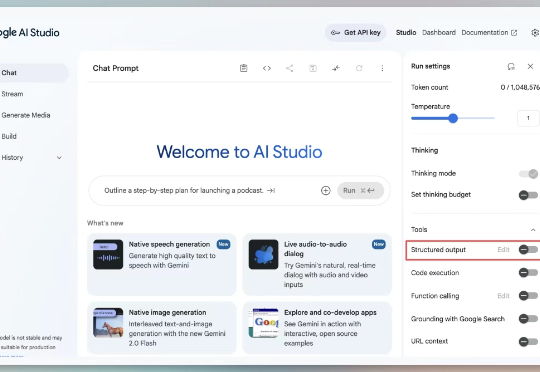
Task: Expand the History chevron in sidebar
Action: coord(59,158)
